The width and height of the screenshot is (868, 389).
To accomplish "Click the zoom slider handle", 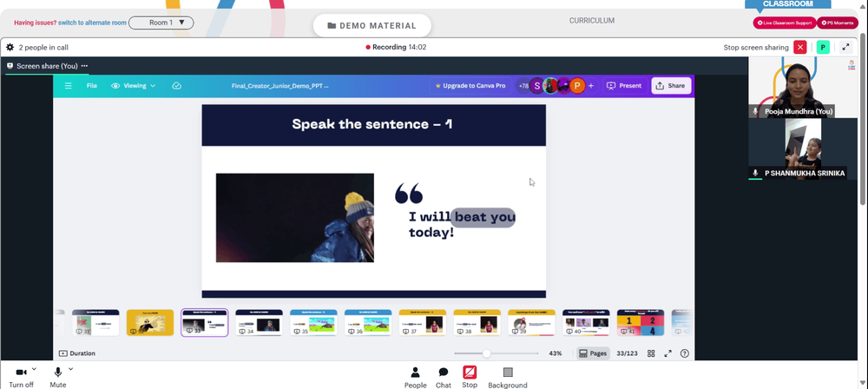I will [487, 353].
